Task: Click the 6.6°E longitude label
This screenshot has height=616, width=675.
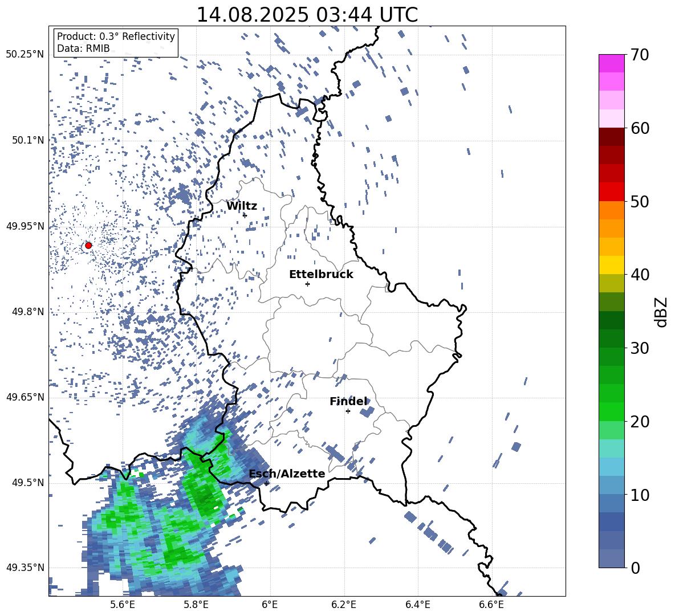Action: (491, 605)
